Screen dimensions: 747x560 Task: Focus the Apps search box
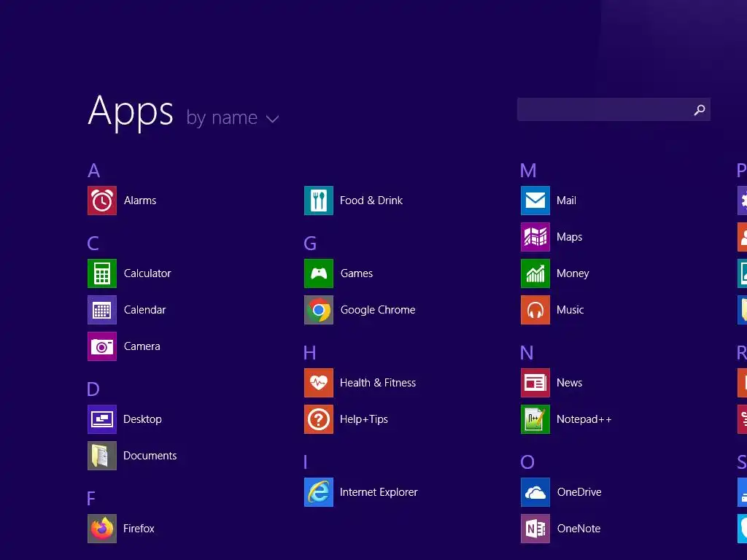(x=614, y=109)
